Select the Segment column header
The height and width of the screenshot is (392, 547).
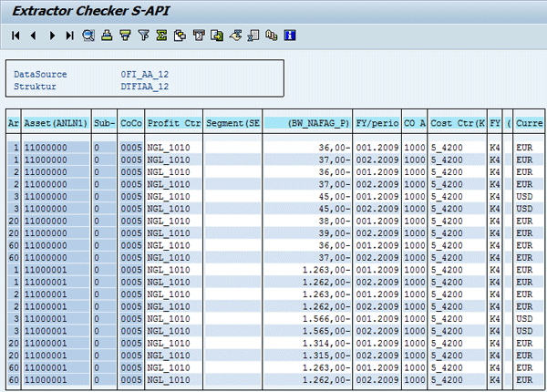233,122
